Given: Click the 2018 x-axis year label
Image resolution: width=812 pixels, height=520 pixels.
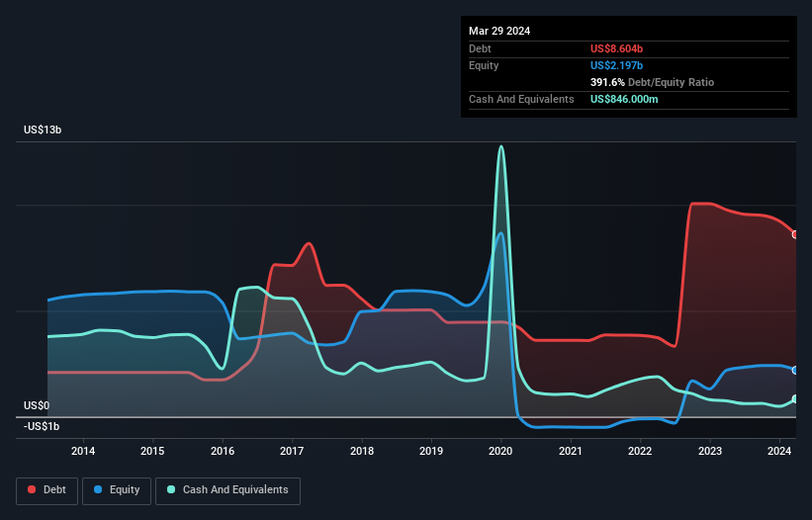Looking at the screenshot, I should [361, 451].
